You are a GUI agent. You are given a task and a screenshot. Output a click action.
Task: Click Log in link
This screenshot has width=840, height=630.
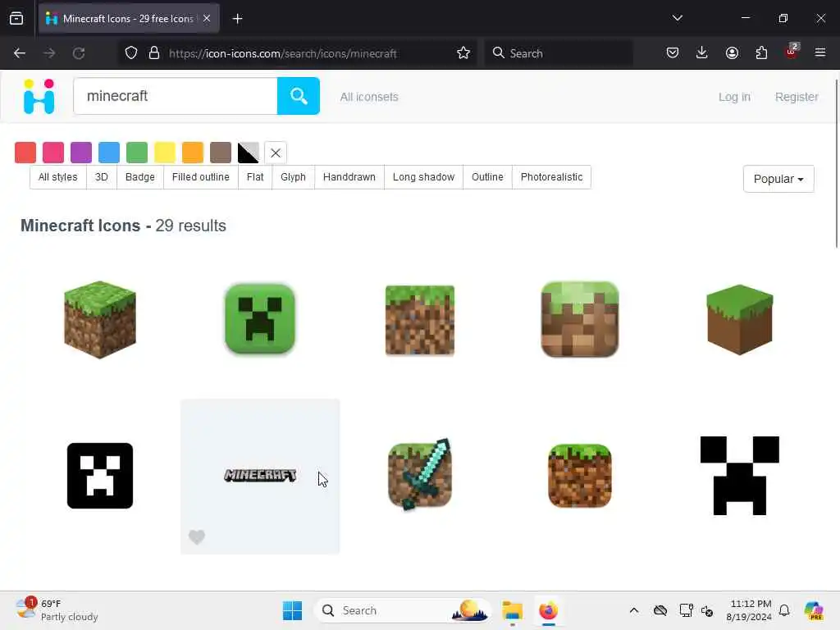[734, 97]
